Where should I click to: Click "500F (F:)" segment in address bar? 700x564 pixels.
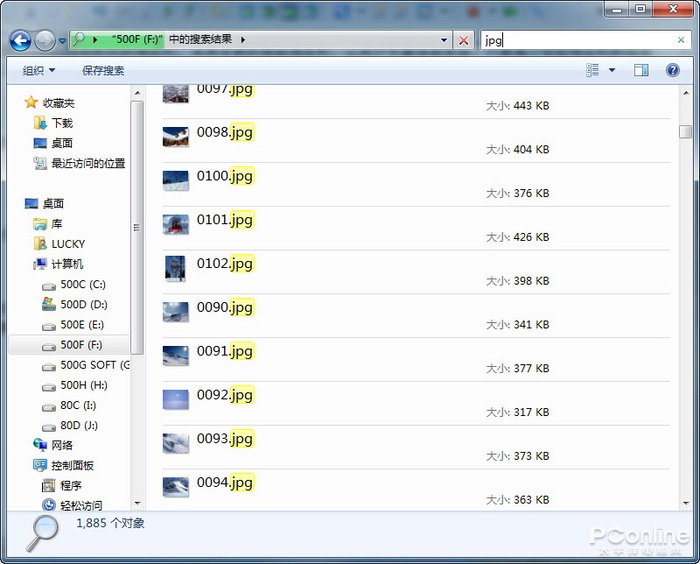(137, 39)
